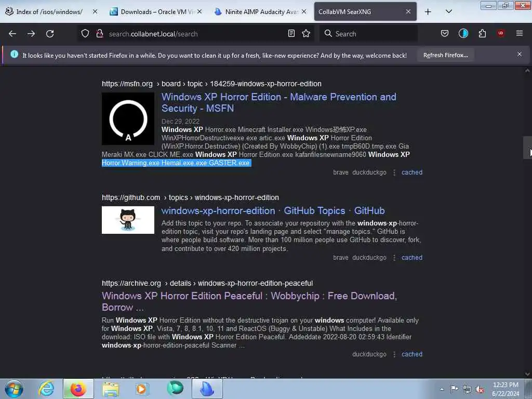Reload the current page
Viewport: 532px width, 399px height.
(50, 34)
